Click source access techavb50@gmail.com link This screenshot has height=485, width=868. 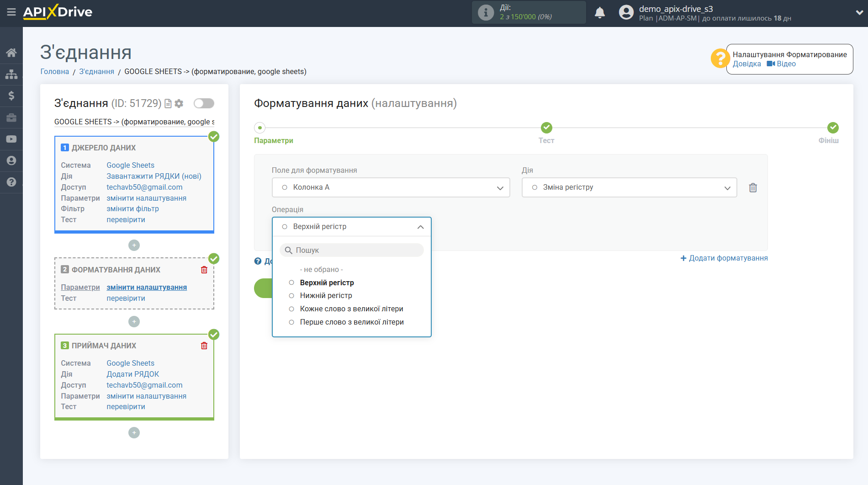point(144,187)
